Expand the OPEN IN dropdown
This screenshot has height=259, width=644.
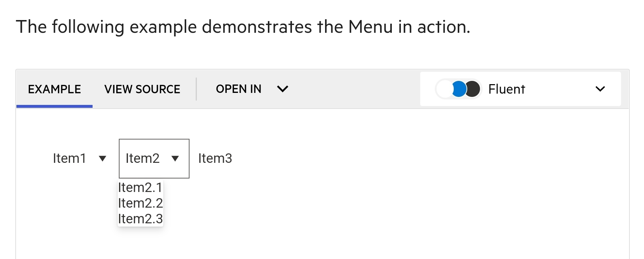(x=251, y=89)
